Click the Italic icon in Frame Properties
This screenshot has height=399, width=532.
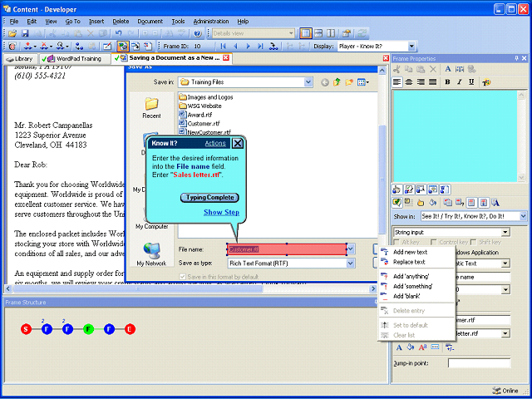pyautogui.click(x=460, y=81)
